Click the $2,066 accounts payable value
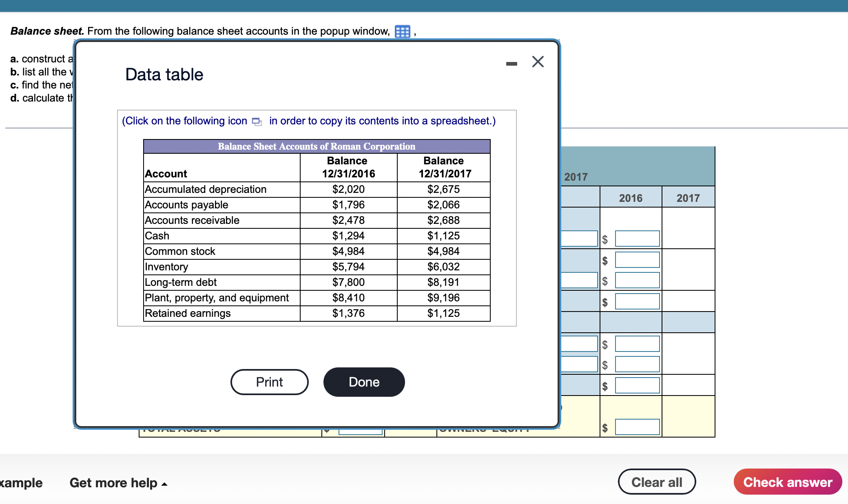Image resolution: width=848 pixels, height=504 pixels. [443, 205]
